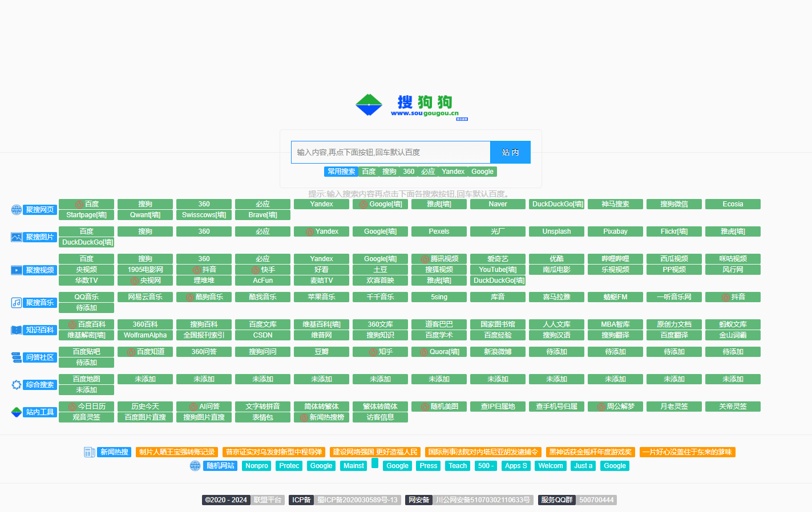The width and height of the screenshot is (812, 512).
Task: Open Pexels in the image search row
Action: point(439,231)
